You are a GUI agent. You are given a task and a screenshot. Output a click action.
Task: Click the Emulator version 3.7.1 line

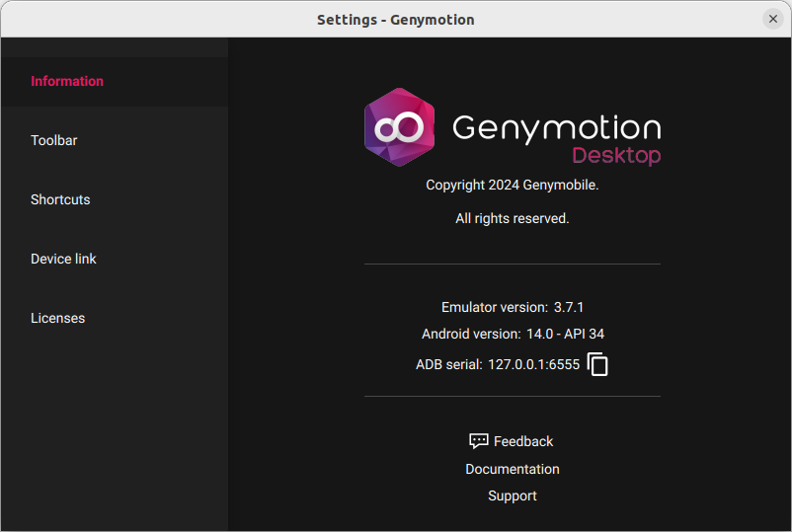513,307
